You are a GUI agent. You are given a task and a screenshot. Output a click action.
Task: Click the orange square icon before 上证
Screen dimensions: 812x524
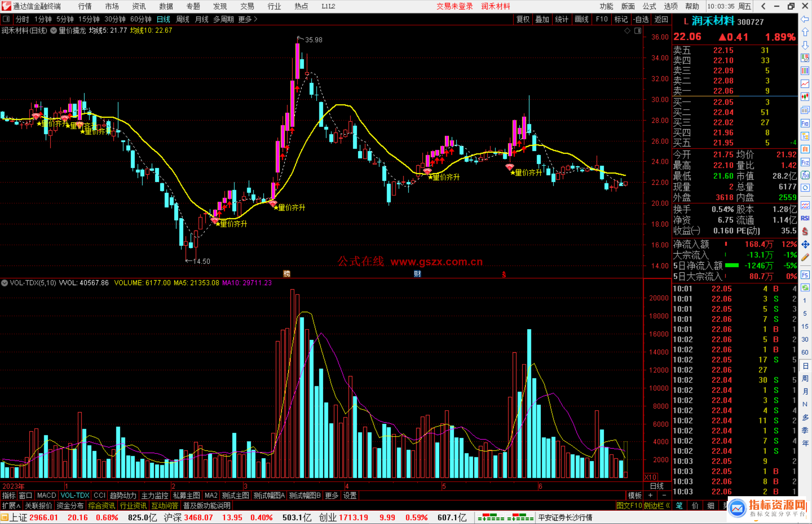click(x=5, y=518)
